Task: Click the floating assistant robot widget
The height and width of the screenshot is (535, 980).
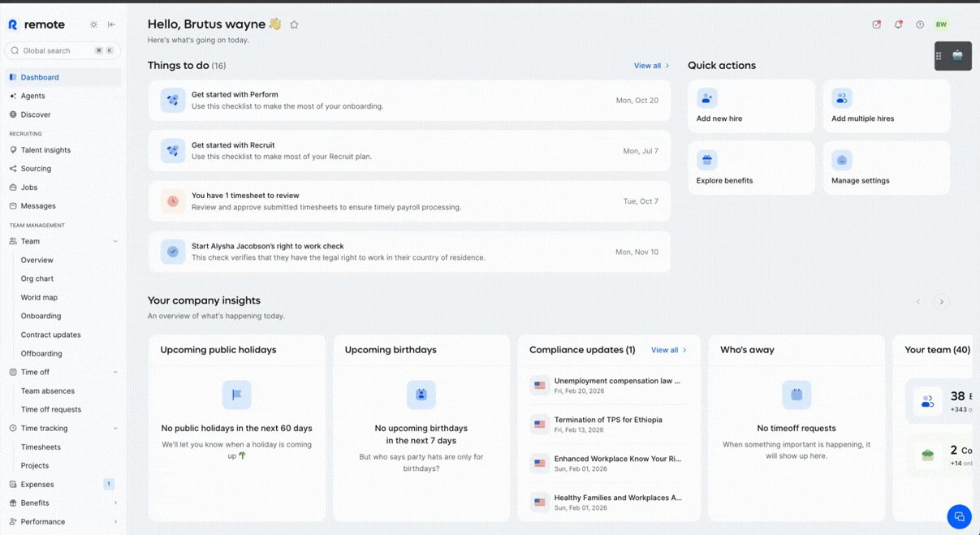Action: (x=953, y=56)
